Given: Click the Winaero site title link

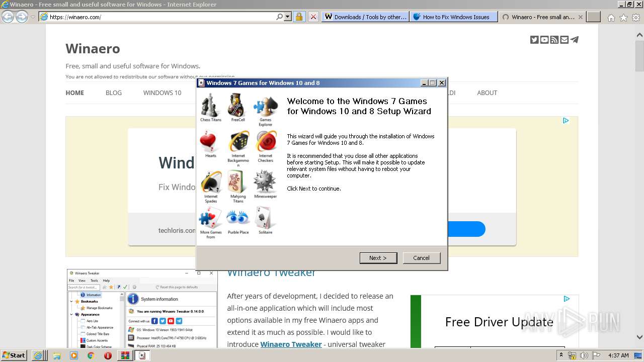Looking at the screenshot, I should pos(93,49).
